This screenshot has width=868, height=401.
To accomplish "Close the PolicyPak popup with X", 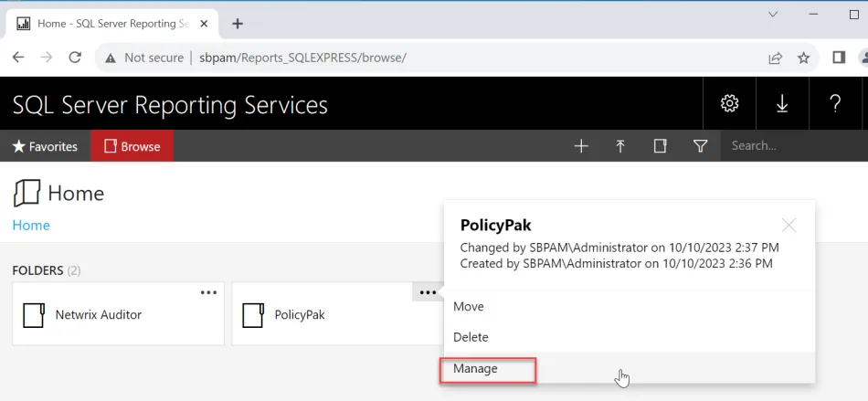I will pos(789,225).
